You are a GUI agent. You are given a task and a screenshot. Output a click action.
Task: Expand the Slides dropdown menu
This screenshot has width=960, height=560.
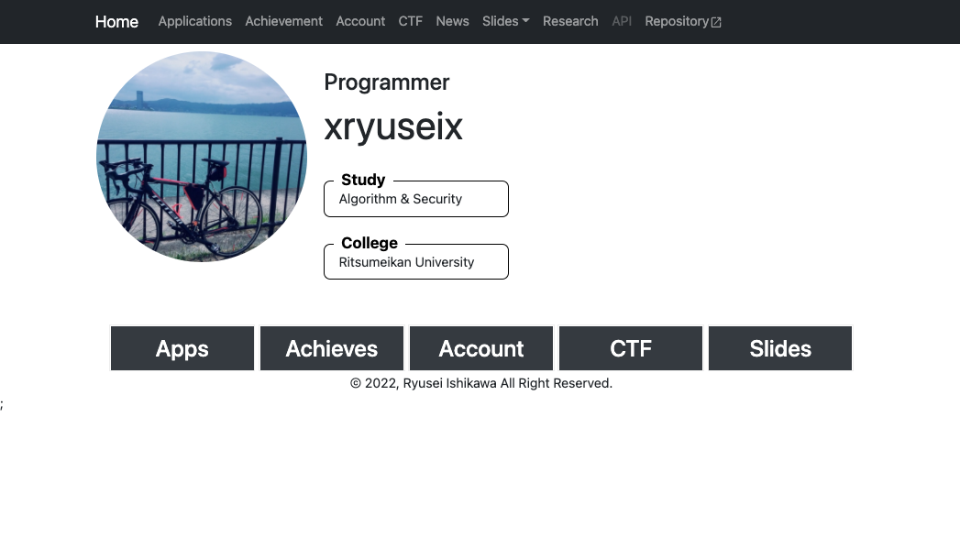[x=506, y=21]
